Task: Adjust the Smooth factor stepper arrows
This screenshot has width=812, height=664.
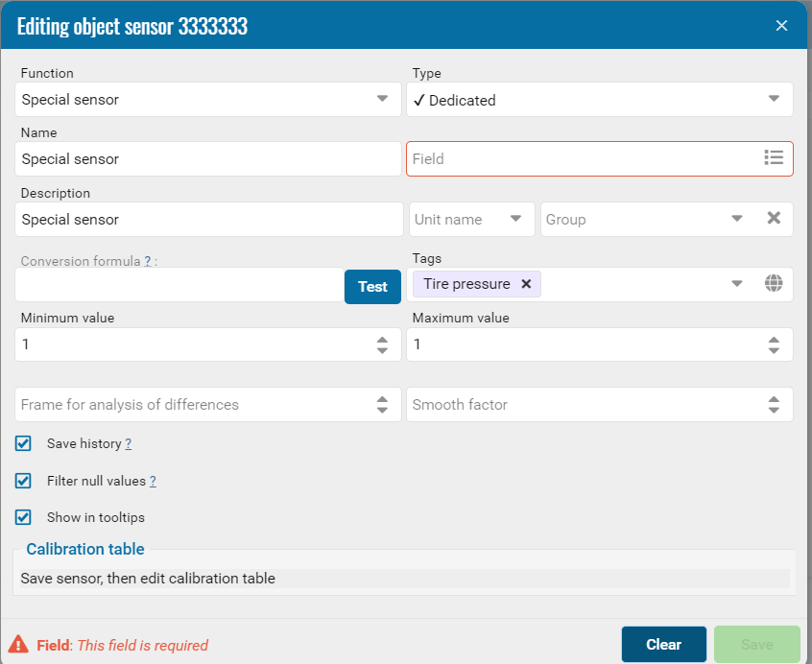Action: tap(774, 405)
